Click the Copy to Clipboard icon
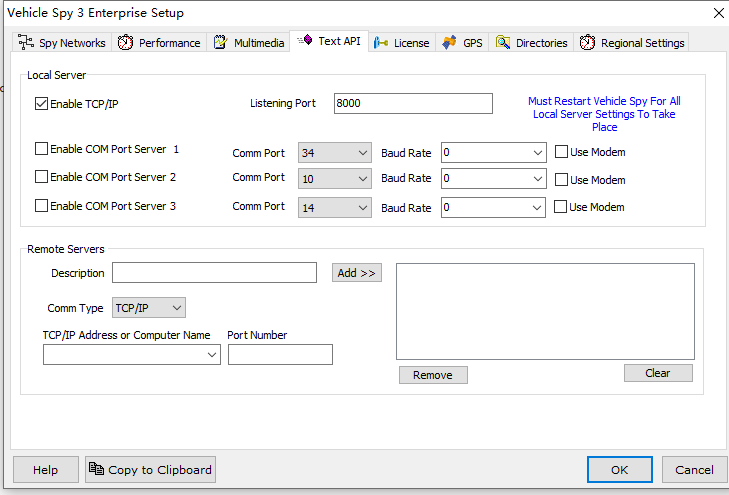 click(96, 470)
